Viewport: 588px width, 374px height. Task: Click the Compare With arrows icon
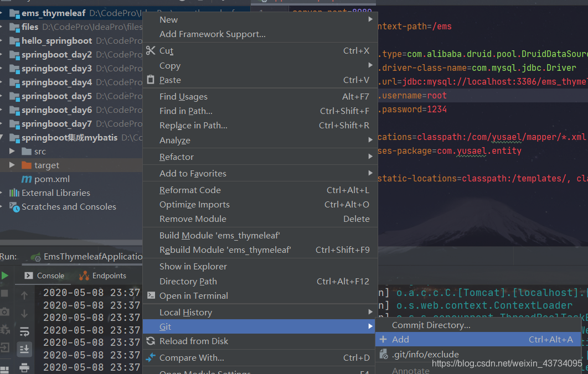pos(151,357)
